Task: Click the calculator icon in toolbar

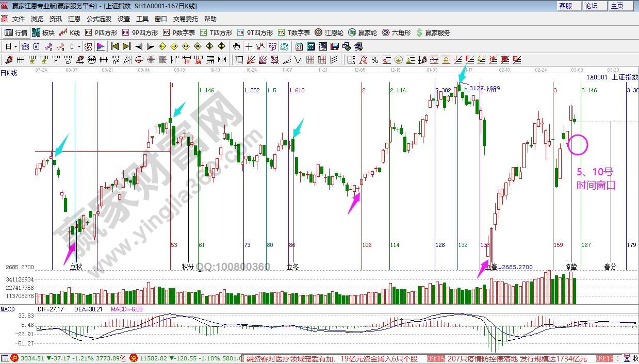Action: point(310,46)
